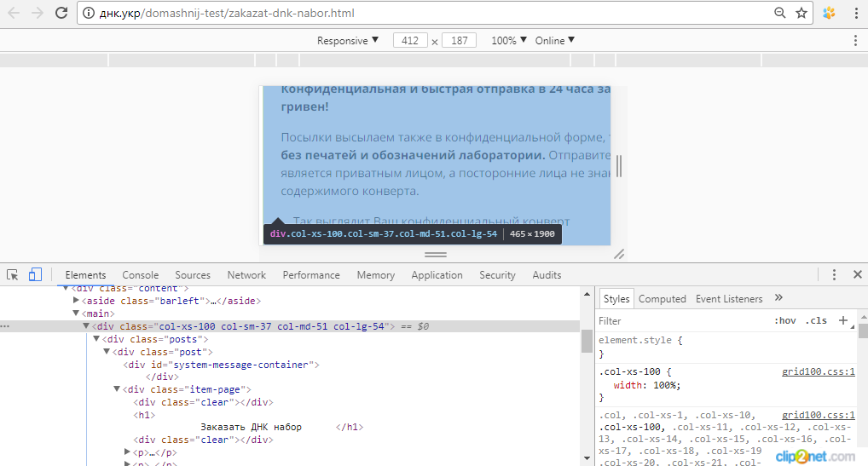Click the Elements panel scrollbar thumb
This screenshot has height=466, width=868.
coord(587,341)
